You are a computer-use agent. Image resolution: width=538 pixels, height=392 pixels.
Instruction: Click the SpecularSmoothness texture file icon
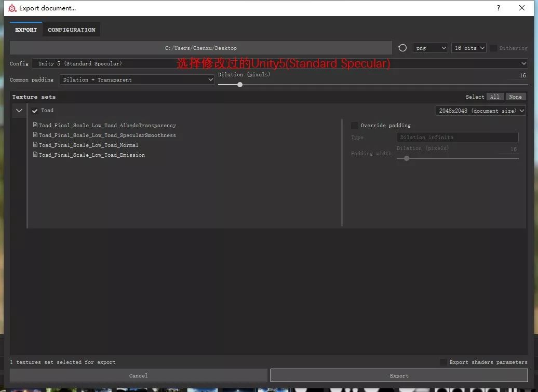35,135
